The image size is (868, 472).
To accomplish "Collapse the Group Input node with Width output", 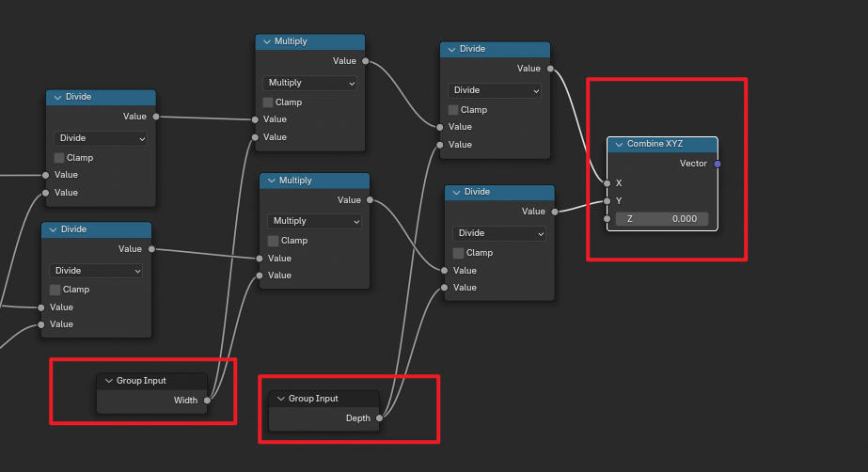I will [108, 381].
